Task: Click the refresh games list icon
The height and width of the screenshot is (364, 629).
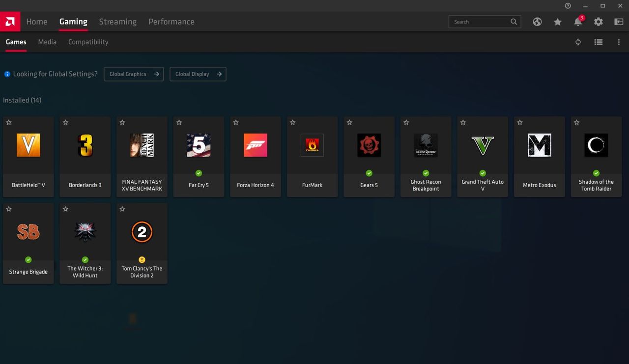Action: (x=578, y=42)
